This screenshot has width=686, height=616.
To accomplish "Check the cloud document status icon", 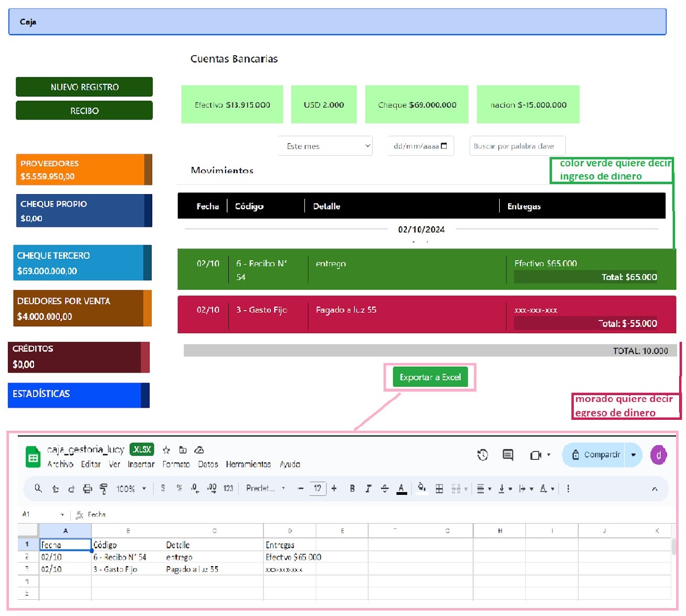I will pyautogui.click(x=199, y=450).
